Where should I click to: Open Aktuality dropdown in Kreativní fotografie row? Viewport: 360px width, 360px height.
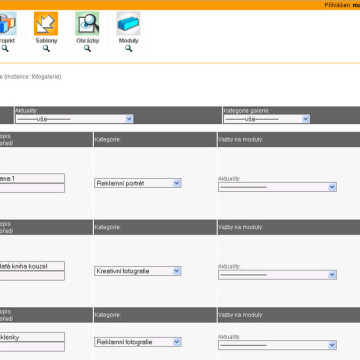(277, 275)
